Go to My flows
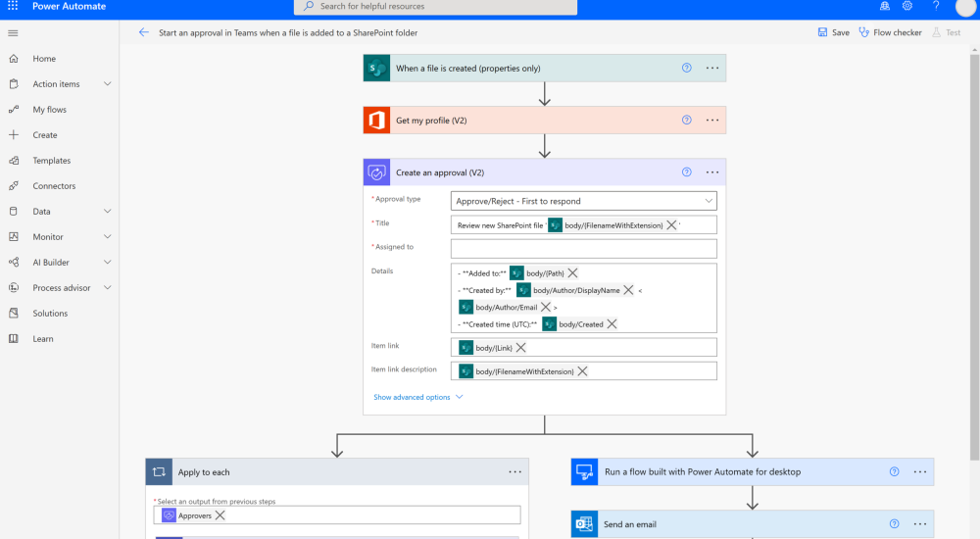Screen dimensions: 980x539 [49, 110]
